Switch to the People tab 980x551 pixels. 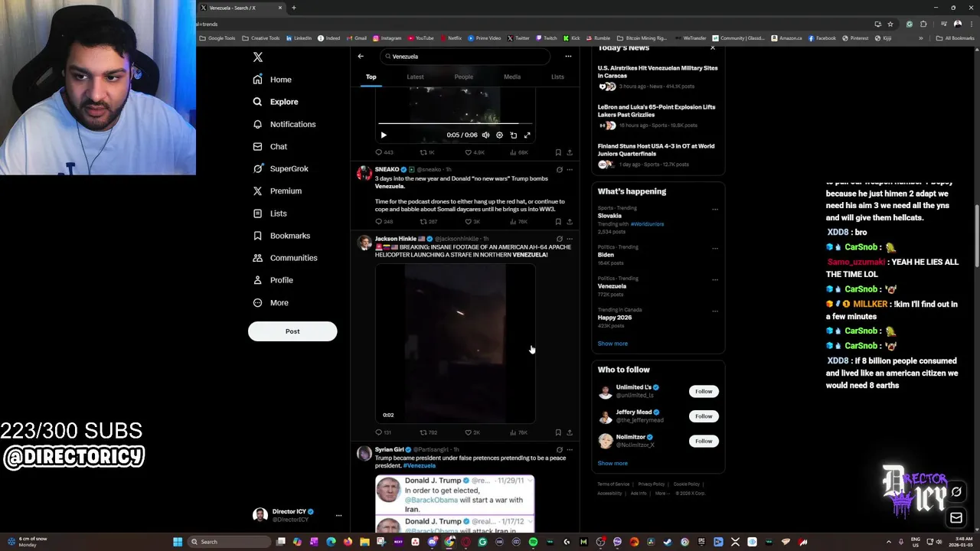[x=463, y=77]
